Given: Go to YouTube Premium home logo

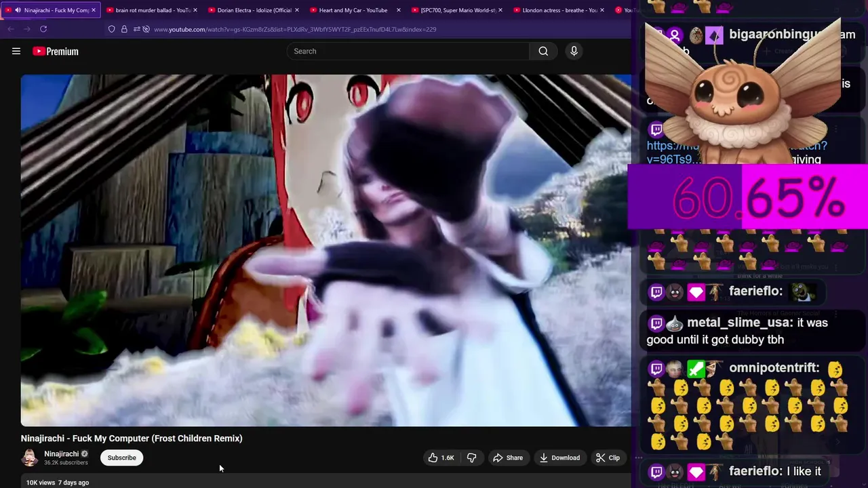Looking at the screenshot, I should pos(56,52).
